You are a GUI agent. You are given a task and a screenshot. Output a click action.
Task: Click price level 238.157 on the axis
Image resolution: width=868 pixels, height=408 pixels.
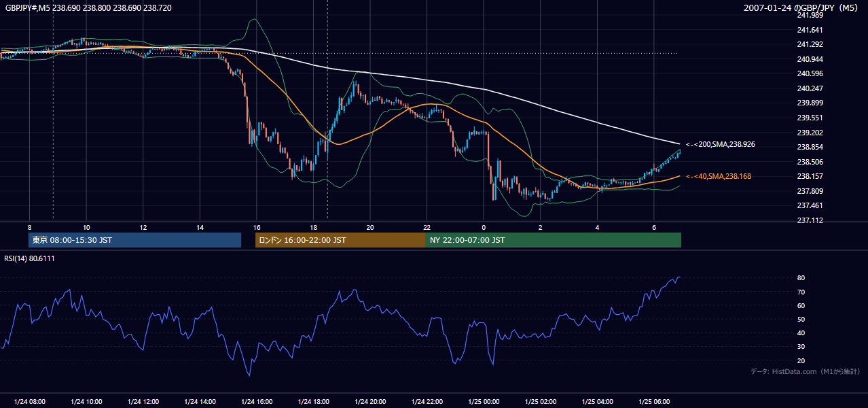[x=810, y=176]
